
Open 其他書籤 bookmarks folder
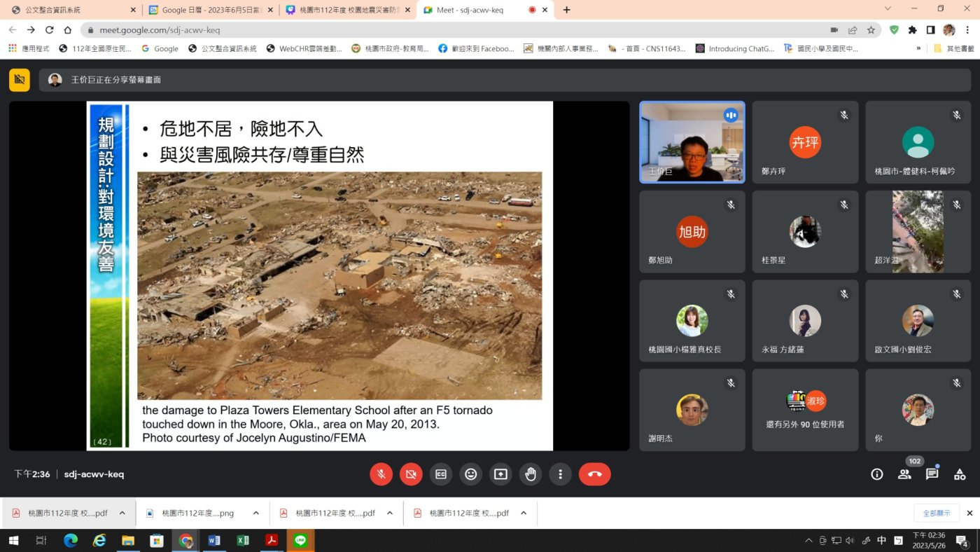point(953,49)
